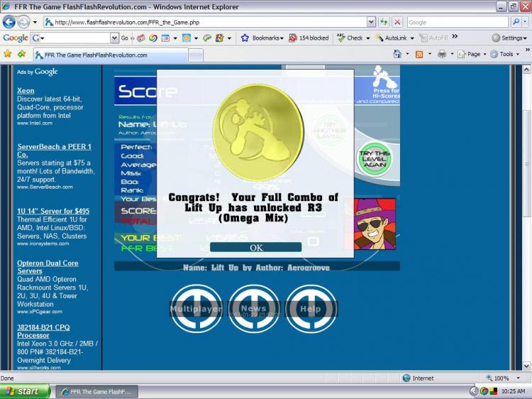Click the 10:25 AM taskbar clock
532x399 pixels.
513,391
